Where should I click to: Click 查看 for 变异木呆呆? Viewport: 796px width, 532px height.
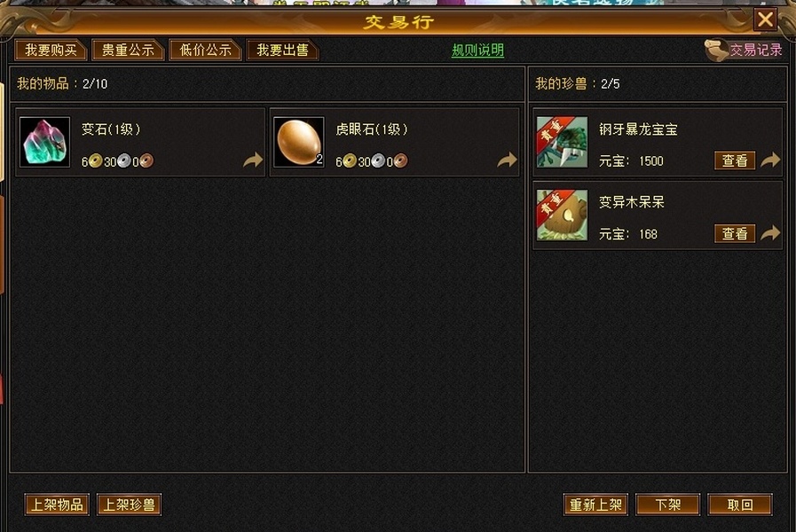pyautogui.click(x=735, y=234)
